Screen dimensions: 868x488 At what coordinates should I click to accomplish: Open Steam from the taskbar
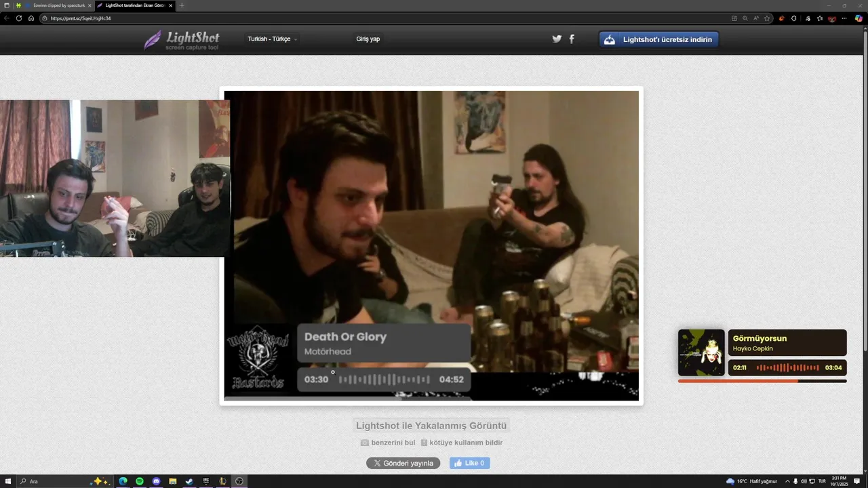coord(189,481)
